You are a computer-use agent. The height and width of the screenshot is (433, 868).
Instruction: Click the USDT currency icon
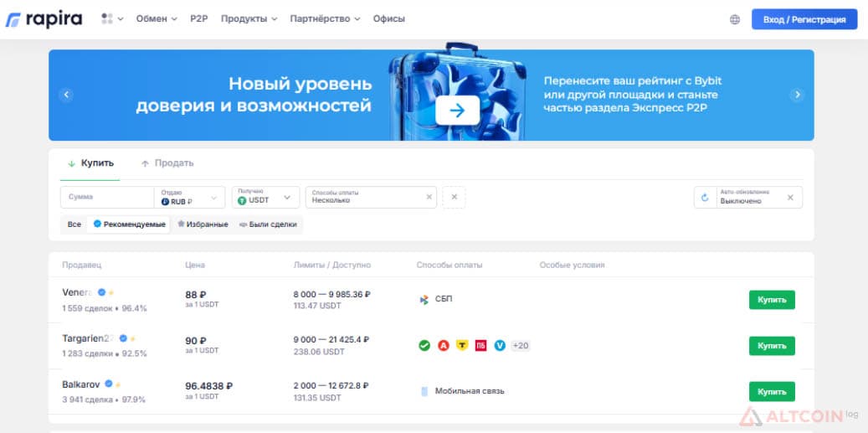242,200
